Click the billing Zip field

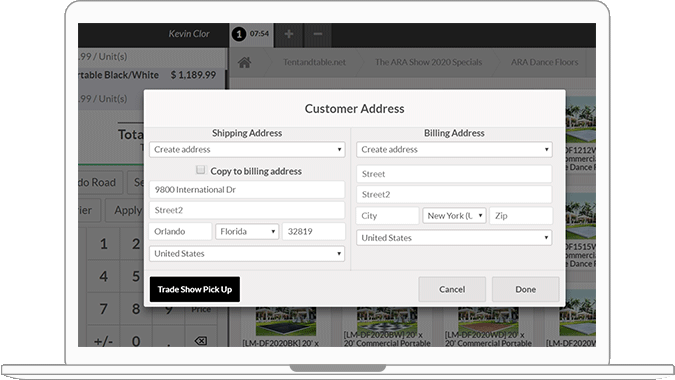(521, 216)
